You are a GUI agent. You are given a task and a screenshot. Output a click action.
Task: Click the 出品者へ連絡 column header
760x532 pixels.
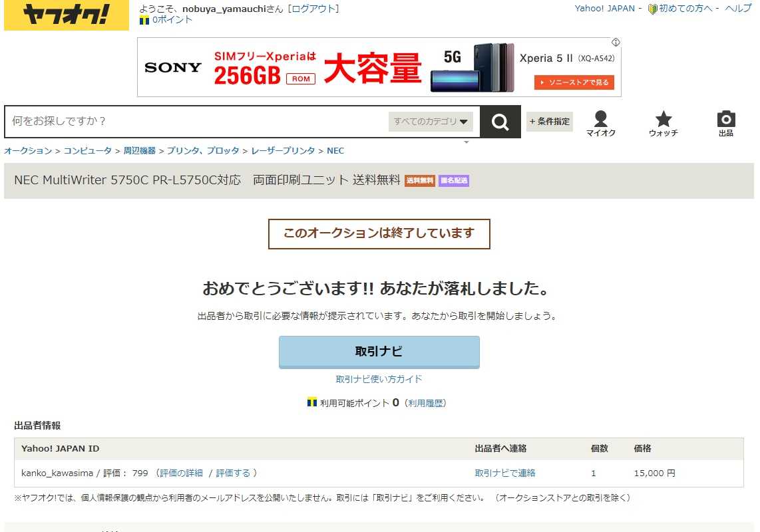pyautogui.click(x=500, y=448)
